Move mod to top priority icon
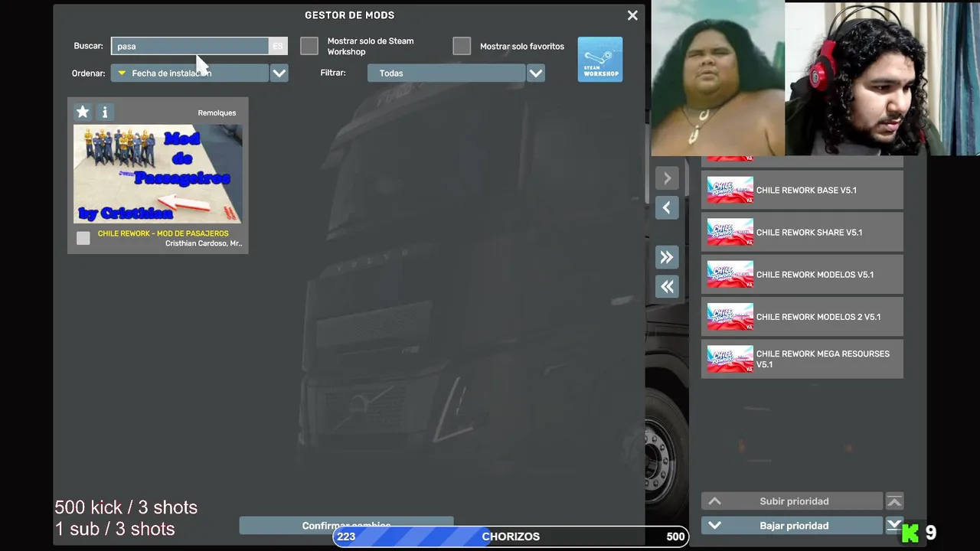Image resolution: width=980 pixels, height=551 pixels. tap(894, 501)
